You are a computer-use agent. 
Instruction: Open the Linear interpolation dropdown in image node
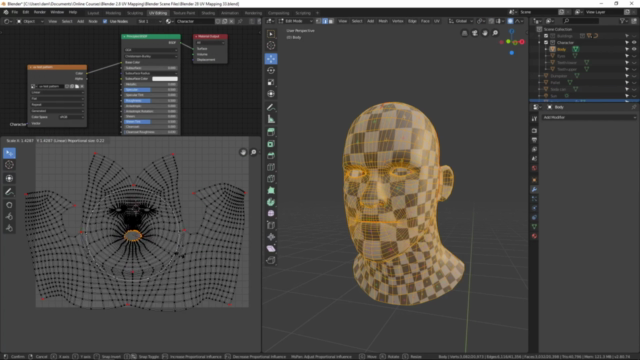coord(58,93)
